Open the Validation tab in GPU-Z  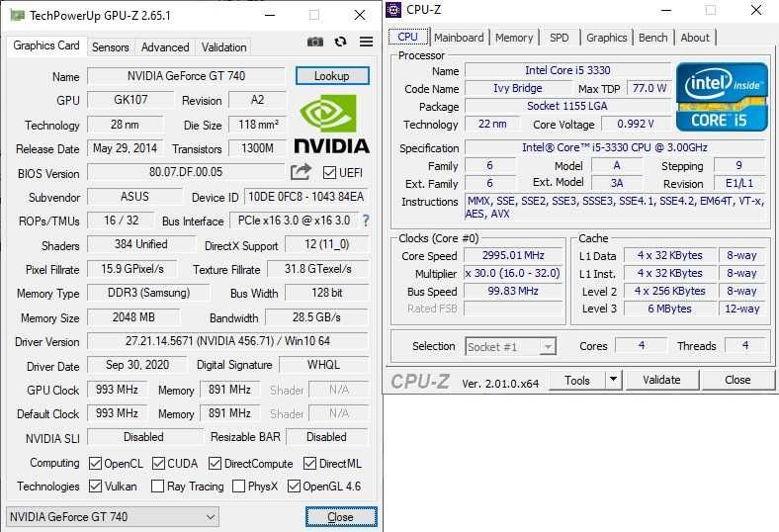pyautogui.click(x=223, y=47)
